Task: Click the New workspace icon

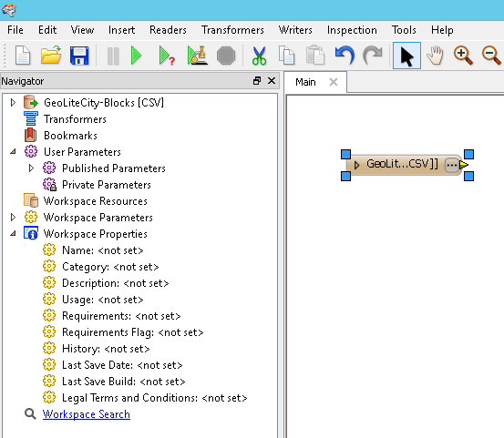Action: 22,56
